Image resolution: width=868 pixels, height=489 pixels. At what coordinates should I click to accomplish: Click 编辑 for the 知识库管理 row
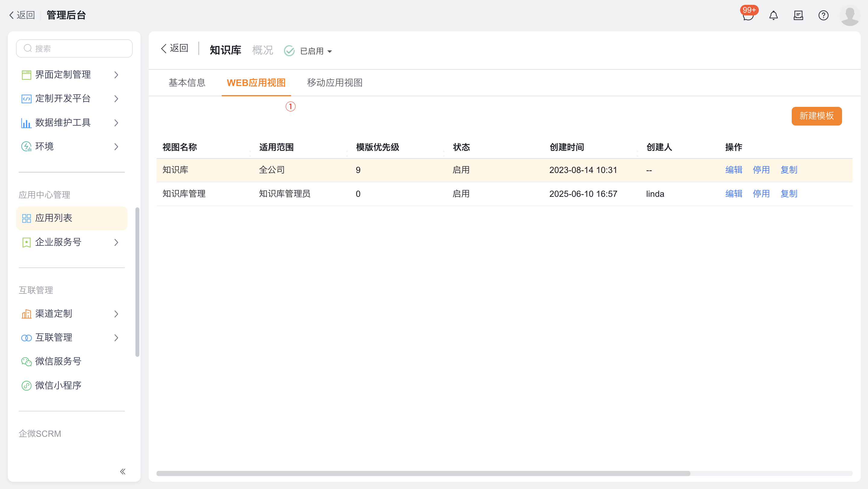tap(733, 194)
